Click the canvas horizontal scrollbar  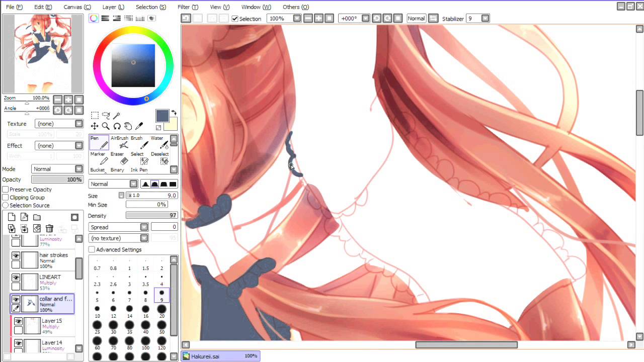pyautogui.click(x=466, y=344)
